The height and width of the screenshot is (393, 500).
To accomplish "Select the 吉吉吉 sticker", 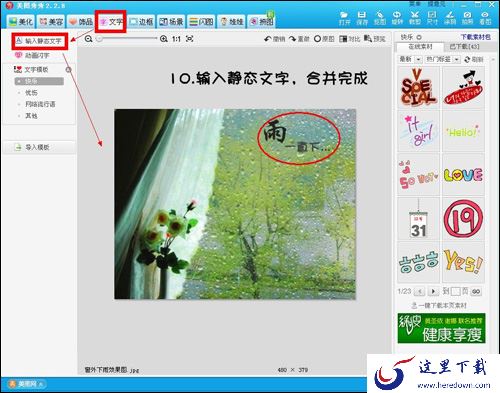I will pos(418,262).
